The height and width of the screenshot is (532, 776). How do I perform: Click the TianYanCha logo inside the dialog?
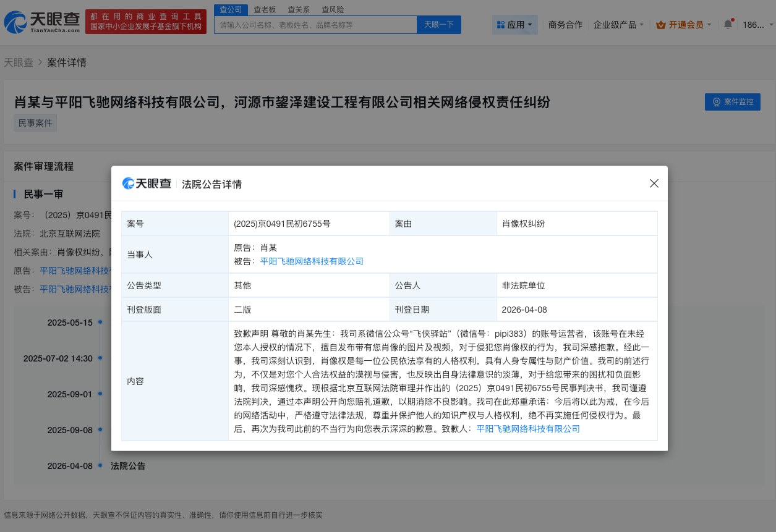(146, 183)
